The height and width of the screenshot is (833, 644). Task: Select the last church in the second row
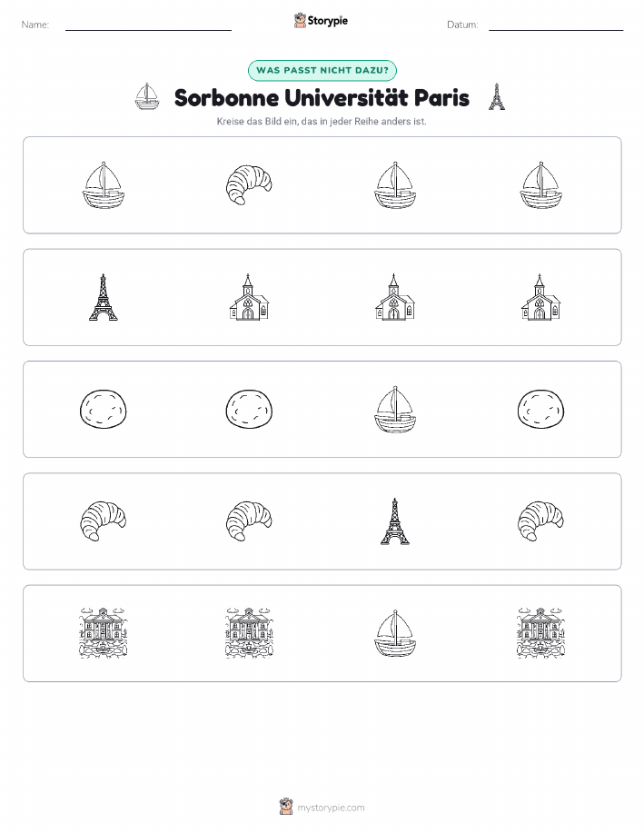[x=540, y=297]
